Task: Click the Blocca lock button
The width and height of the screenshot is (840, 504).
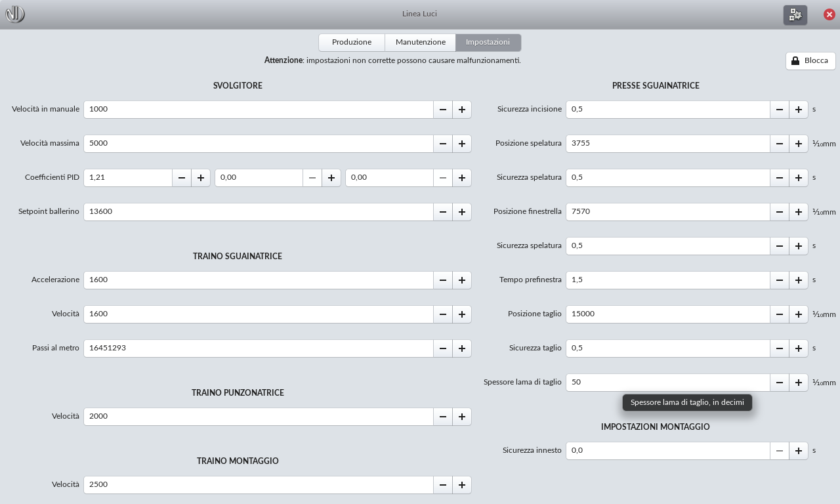Action: [x=810, y=61]
